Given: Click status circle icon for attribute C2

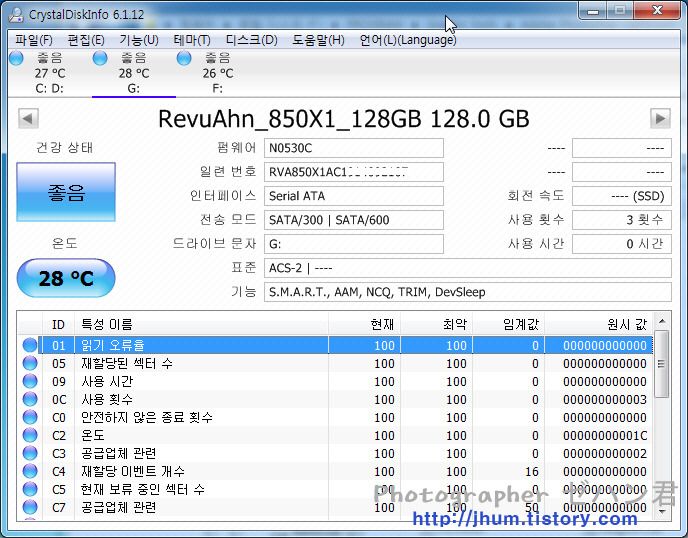Looking at the screenshot, I should [30, 435].
